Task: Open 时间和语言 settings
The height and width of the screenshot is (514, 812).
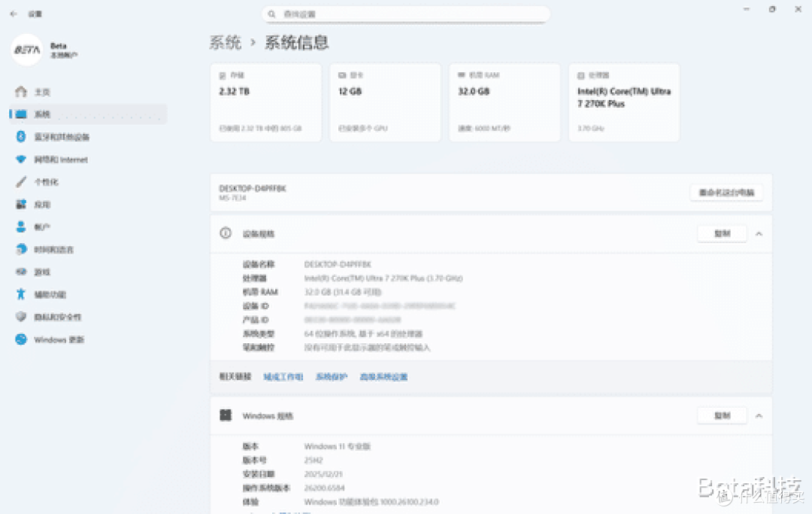Action: (x=88, y=249)
